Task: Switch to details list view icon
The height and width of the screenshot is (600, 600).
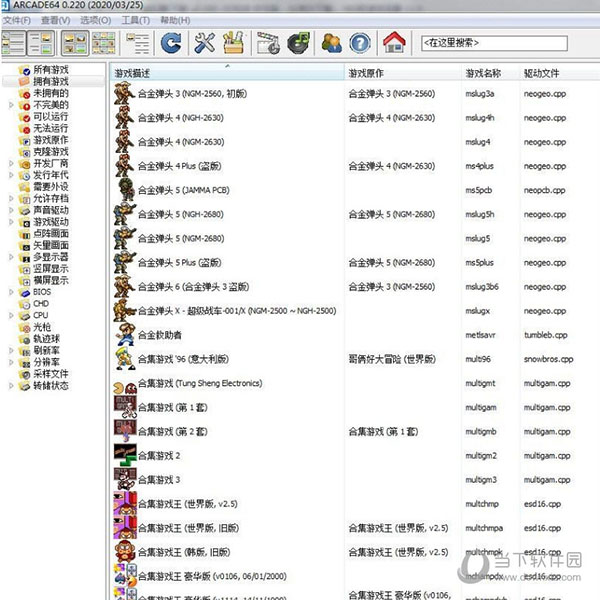Action: (137, 43)
